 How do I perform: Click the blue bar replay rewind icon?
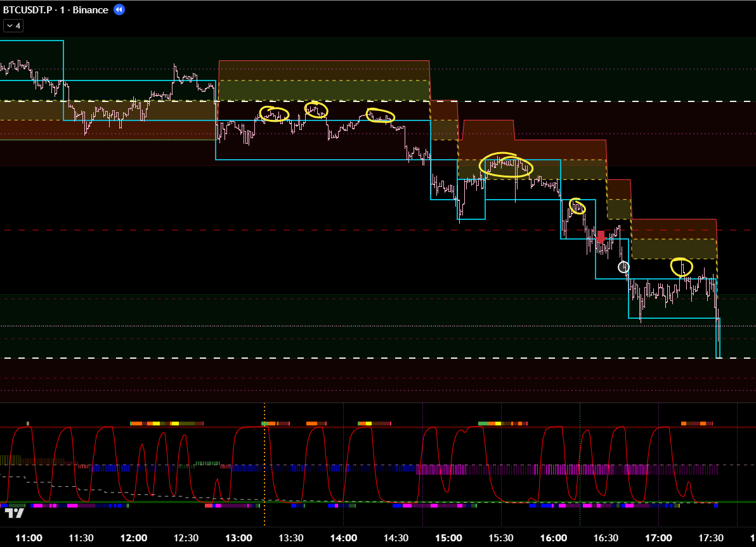119,10
